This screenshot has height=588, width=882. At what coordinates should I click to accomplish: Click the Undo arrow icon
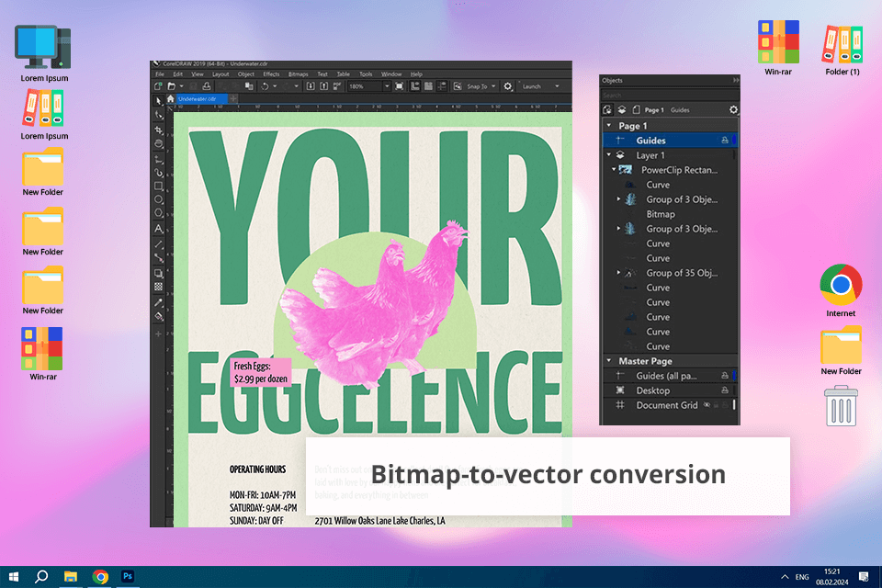(265, 86)
